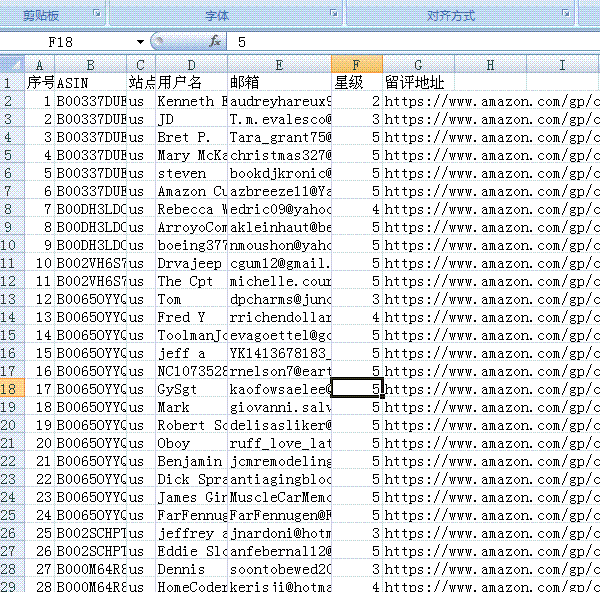Click serial number 1 cell in row 2
This screenshot has width=600, height=600.
tap(40, 101)
